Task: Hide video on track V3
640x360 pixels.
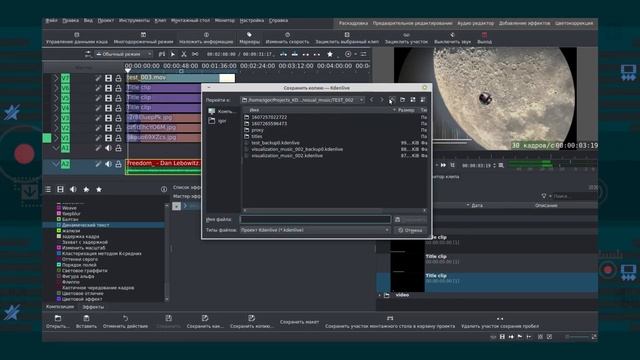Action: (108, 118)
